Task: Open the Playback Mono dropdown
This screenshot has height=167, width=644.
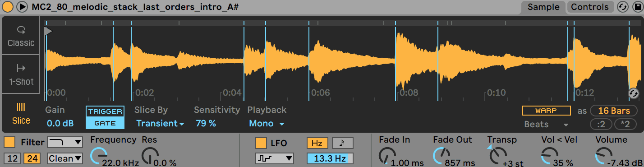Action: coord(267,123)
